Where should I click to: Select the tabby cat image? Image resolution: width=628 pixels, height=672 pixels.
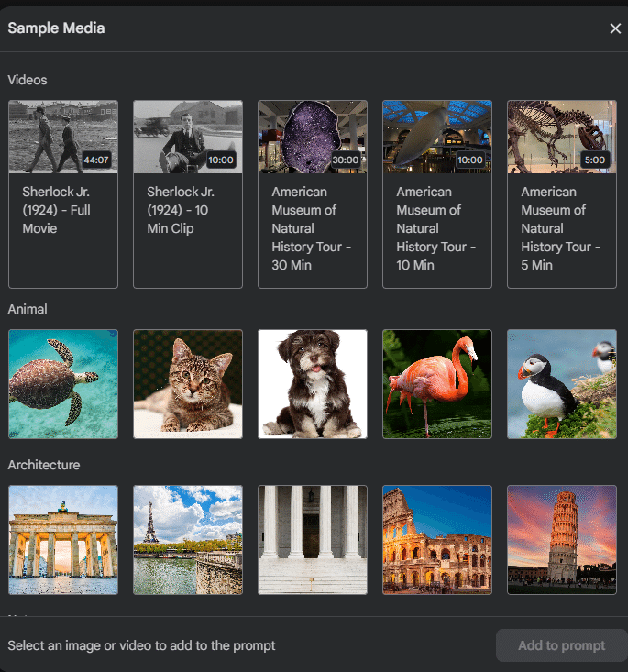tap(188, 384)
